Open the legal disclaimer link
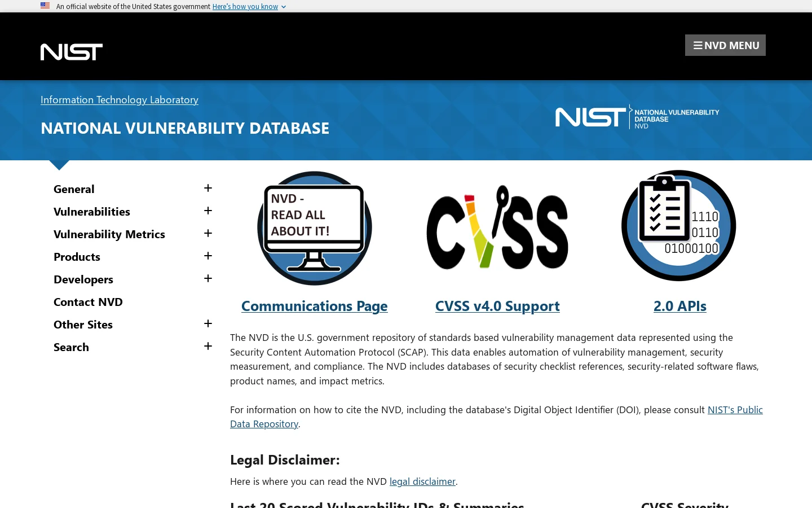This screenshot has width=812, height=508. pyautogui.click(x=422, y=481)
